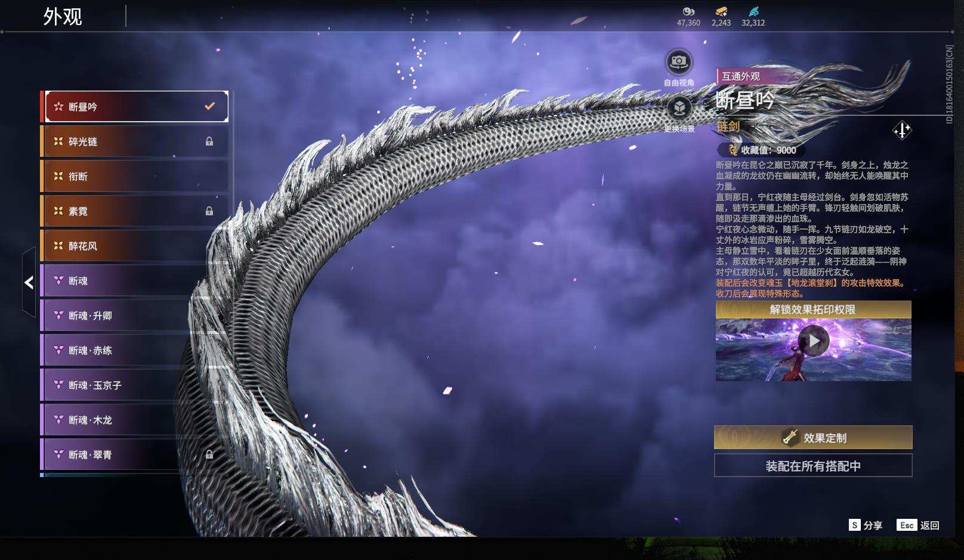Click the lock icon on 断魂·翠青

click(209, 454)
